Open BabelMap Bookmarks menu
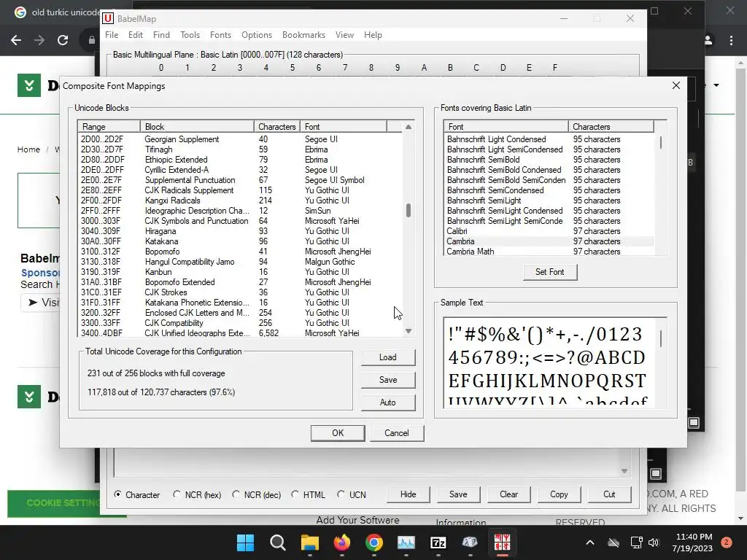 tap(303, 35)
